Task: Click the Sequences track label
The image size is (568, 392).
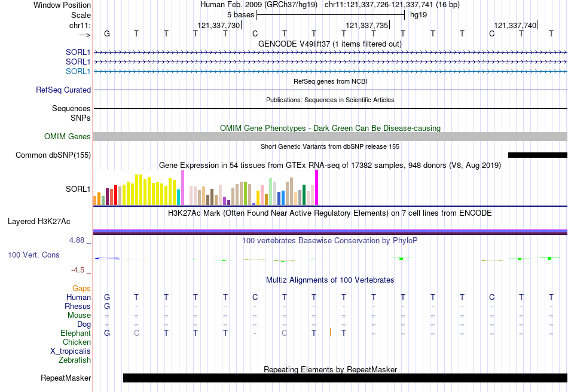Action: coord(71,108)
